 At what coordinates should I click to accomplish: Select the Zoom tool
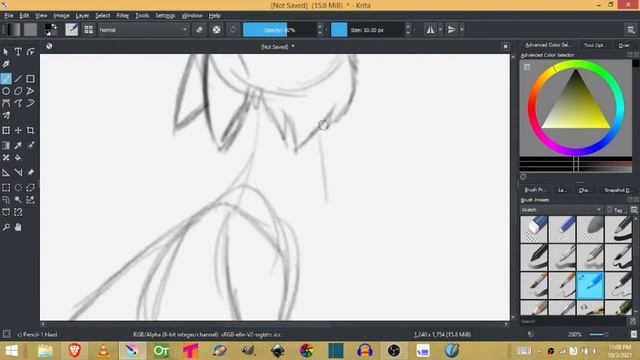[6, 227]
